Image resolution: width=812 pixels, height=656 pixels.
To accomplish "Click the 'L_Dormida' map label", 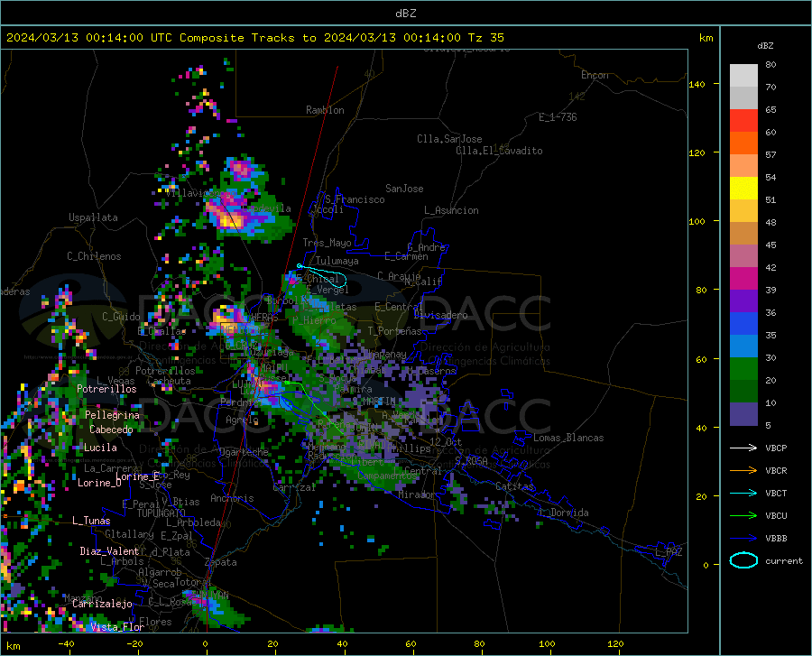I will (x=564, y=513).
